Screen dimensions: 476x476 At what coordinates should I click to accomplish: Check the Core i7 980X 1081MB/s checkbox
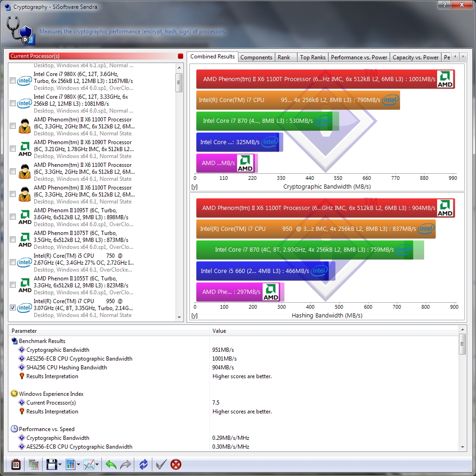pos(13,103)
